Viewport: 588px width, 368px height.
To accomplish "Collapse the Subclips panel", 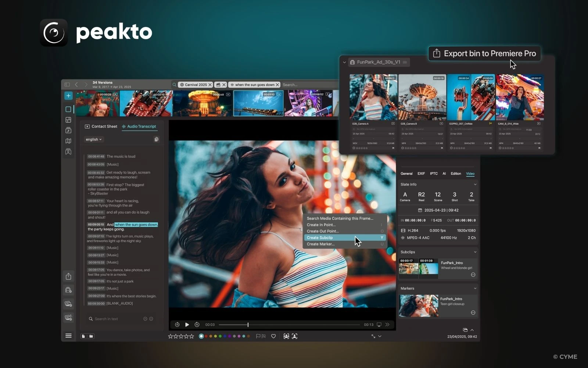I will [x=475, y=252].
